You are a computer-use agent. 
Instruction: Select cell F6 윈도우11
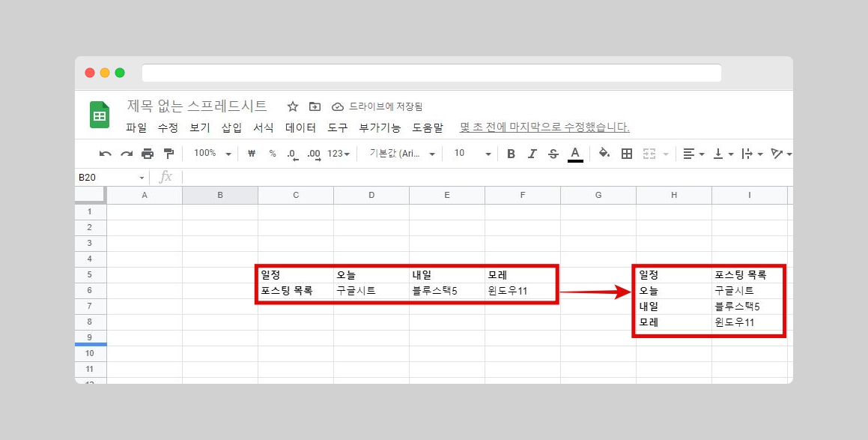pos(523,291)
